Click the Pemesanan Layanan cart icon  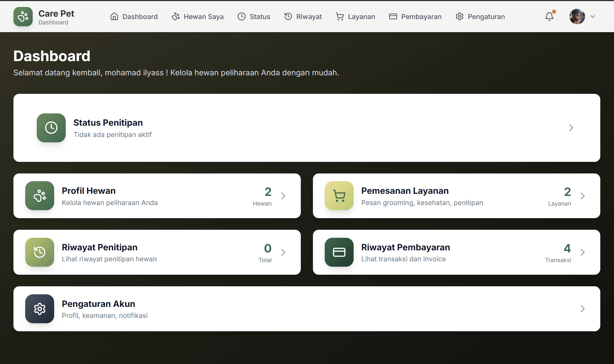tap(339, 196)
